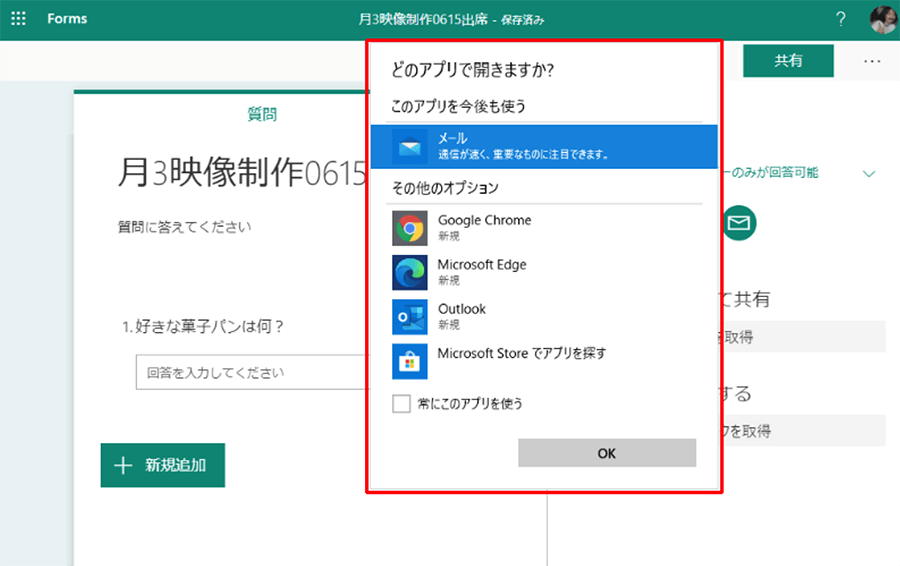The width and height of the screenshot is (900, 566).
Task: Select question 1 好きな菓子パンは何？
Action: tap(203, 327)
